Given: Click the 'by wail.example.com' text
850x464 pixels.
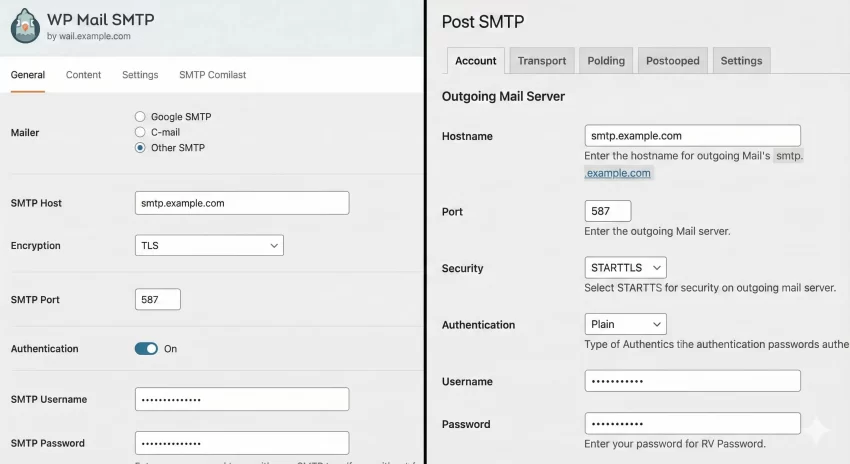Looking at the screenshot, I should click(88, 36).
